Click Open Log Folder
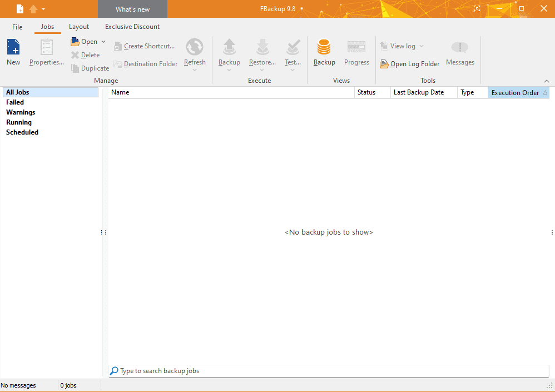555x392 pixels. [x=409, y=64]
